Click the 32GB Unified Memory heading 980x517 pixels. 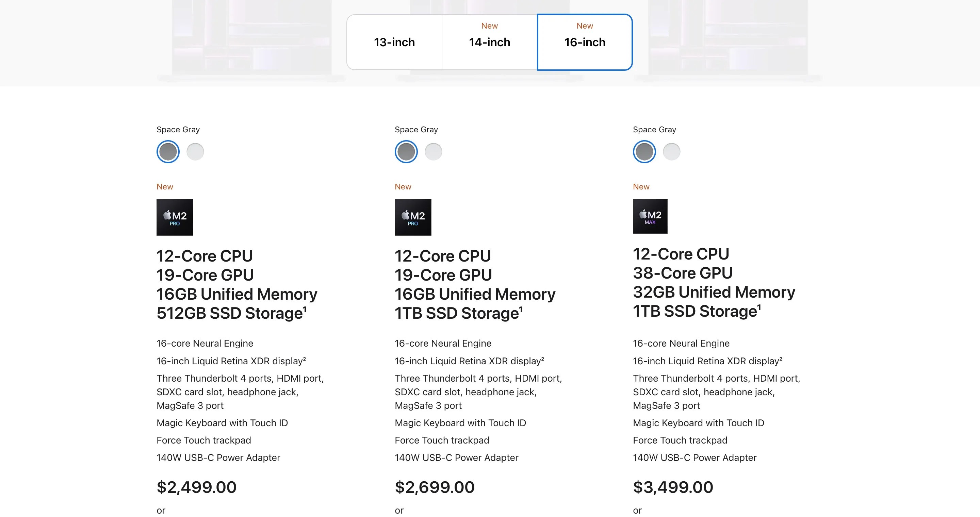714,292
